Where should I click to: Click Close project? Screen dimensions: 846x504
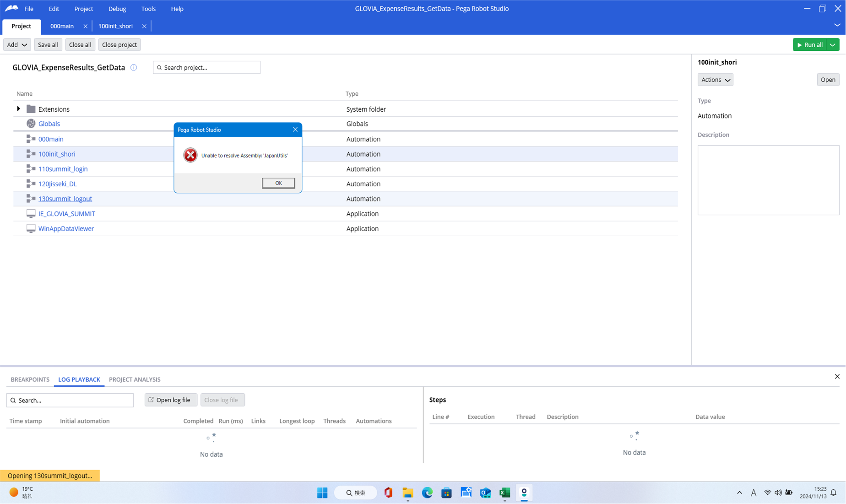[x=119, y=44]
